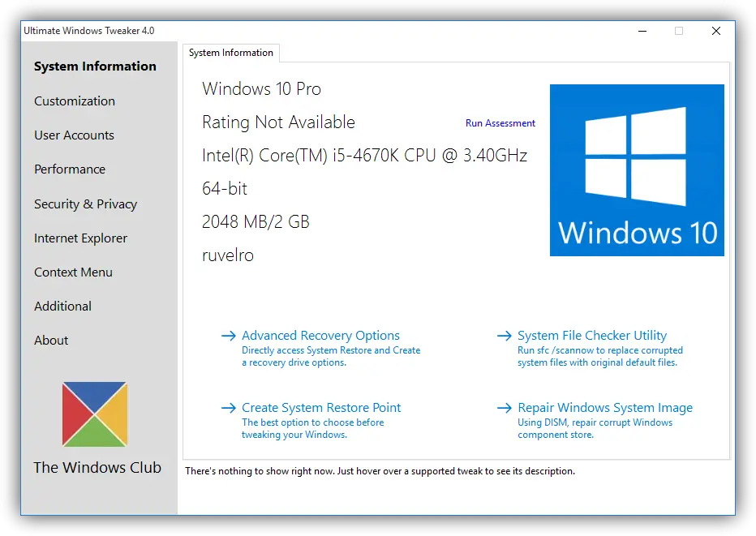756x536 pixels.
Task: Launch System File Checker Utility
Action: pos(592,335)
